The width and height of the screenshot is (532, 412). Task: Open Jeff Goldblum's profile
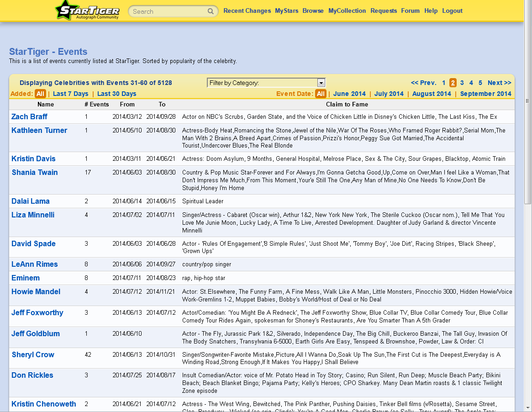click(36, 333)
